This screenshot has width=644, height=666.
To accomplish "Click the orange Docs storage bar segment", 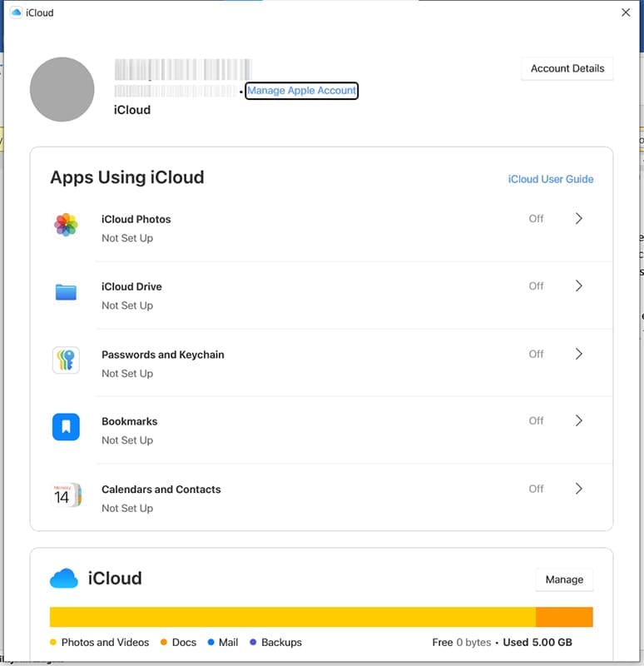I will click(564, 617).
